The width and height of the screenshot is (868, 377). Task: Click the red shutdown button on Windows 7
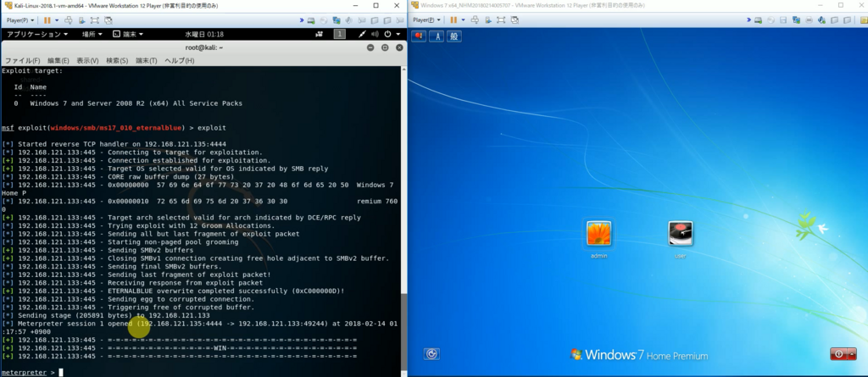coord(838,354)
